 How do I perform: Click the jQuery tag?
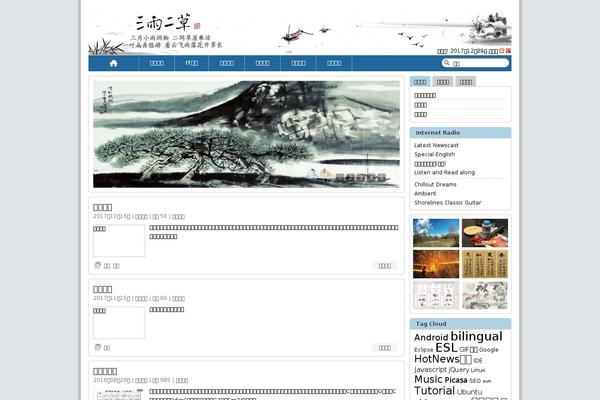(459, 370)
